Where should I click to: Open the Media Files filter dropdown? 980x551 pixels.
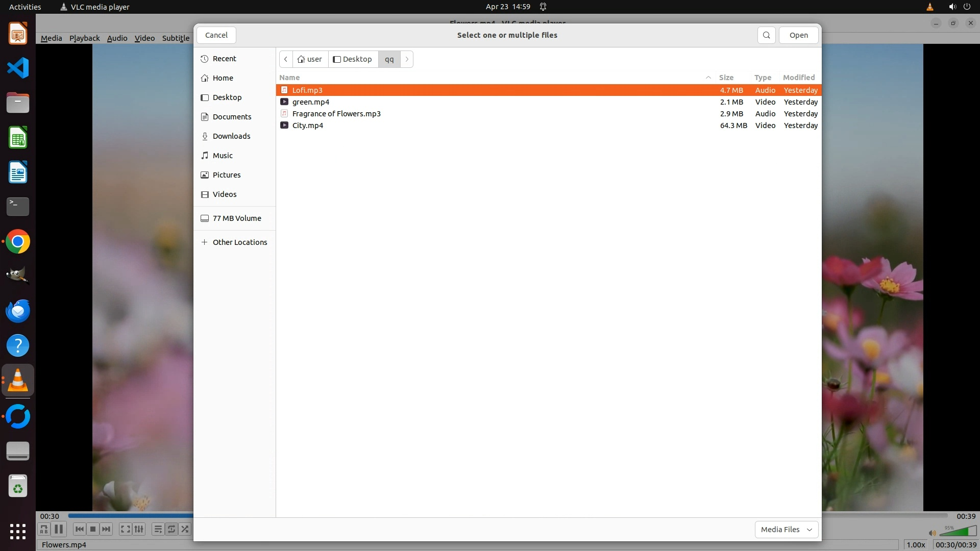point(786,530)
